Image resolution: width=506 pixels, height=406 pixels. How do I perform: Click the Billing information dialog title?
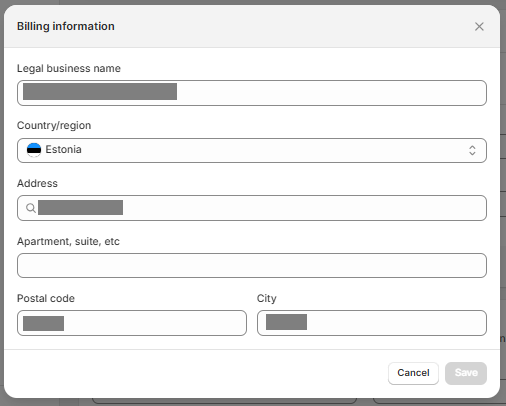[66, 26]
